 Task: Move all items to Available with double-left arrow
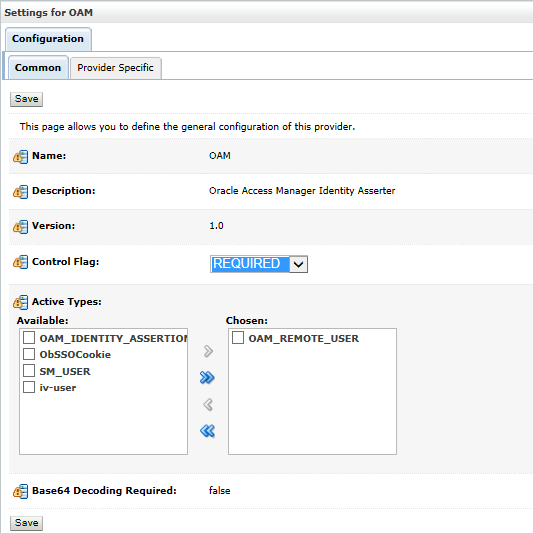(x=207, y=431)
